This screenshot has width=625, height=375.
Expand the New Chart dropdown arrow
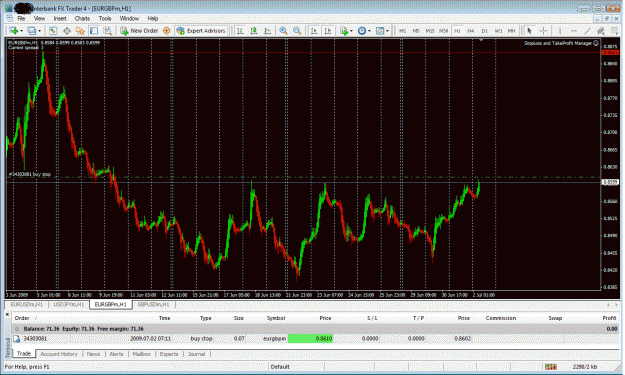[22, 31]
